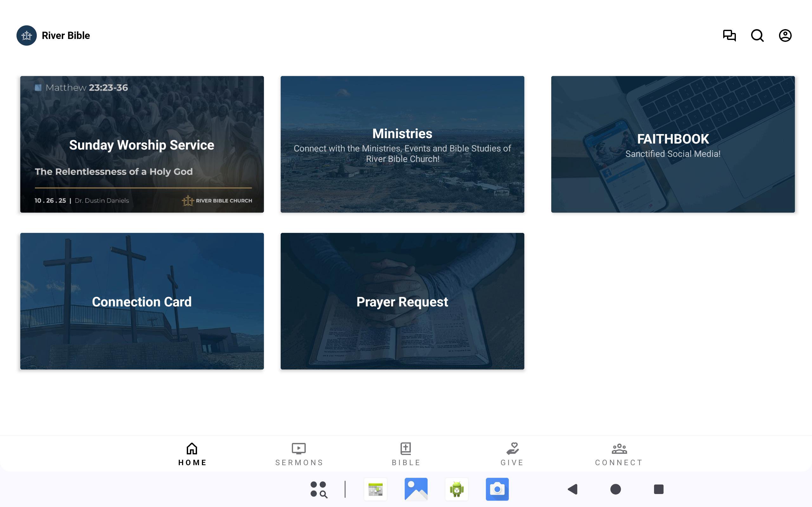Click the search magnifier icon
The width and height of the screenshot is (812, 507).
click(757, 35)
